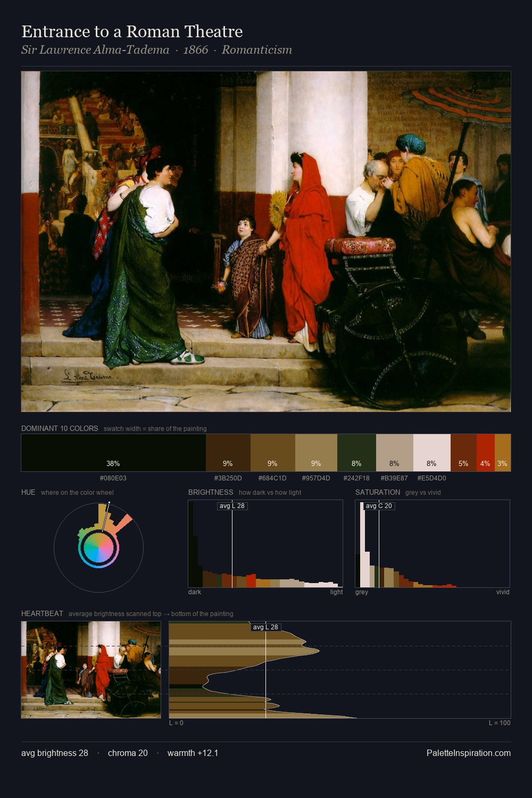Click the footer text avg brightness 28
Screen dimensions: 532x798
[x=55, y=753]
